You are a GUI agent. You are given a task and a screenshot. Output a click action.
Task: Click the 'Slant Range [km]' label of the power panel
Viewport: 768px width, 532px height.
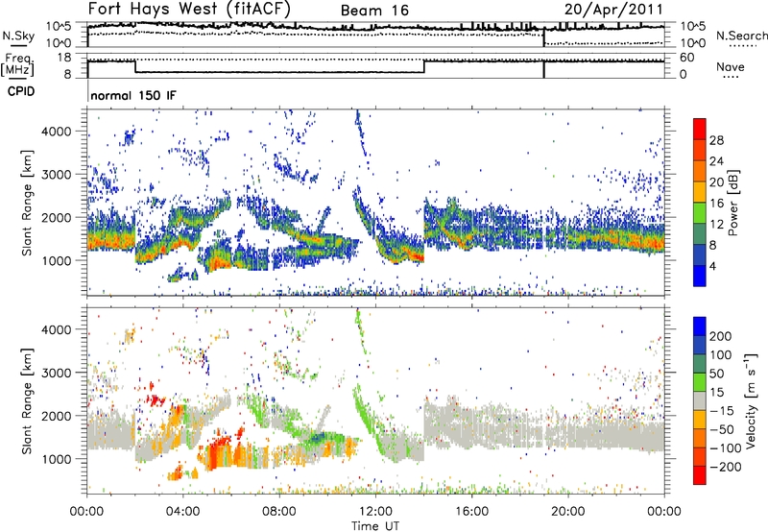[27, 203]
